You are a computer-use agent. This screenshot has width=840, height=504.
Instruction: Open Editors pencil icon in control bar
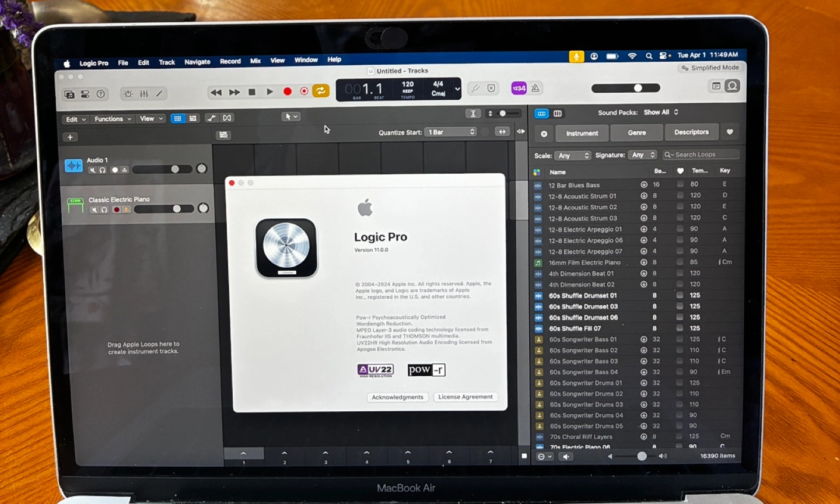(159, 94)
